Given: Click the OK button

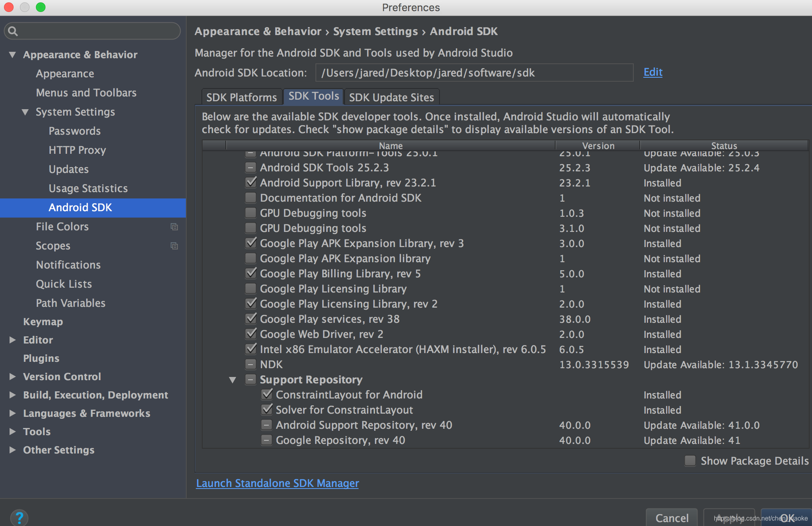Looking at the screenshot, I should tap(787, 517).
